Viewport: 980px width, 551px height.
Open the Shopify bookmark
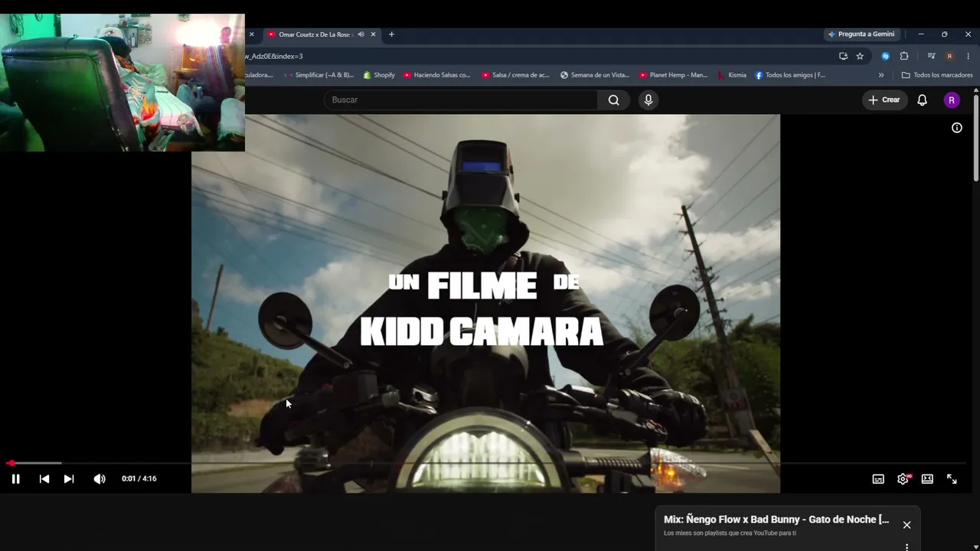click(379, 75)
